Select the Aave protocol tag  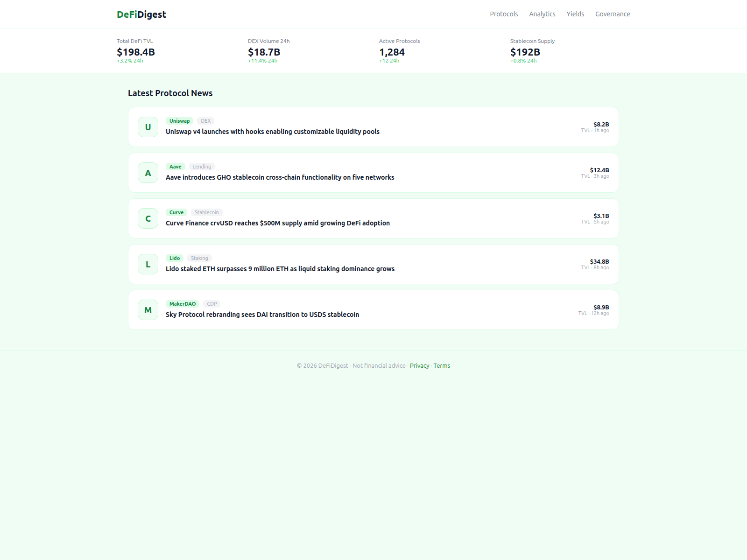176,167
